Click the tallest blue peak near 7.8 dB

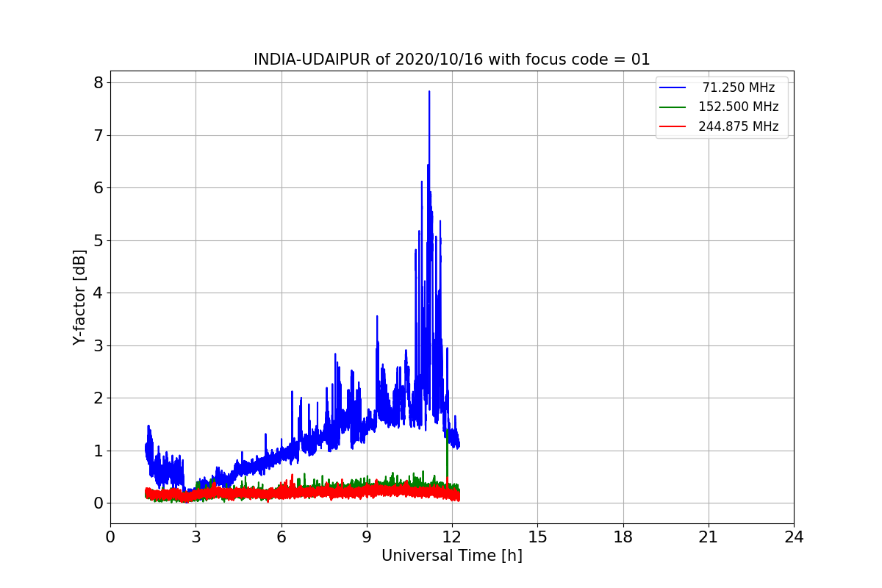(x=429, y=93)
